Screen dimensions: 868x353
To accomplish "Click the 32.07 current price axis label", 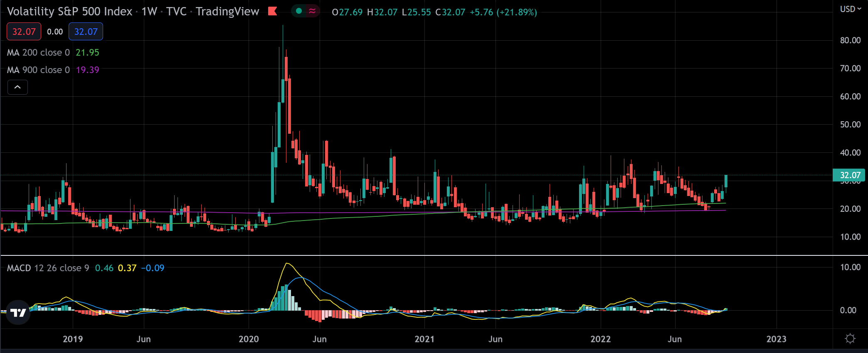I will (x=849, y=175).
